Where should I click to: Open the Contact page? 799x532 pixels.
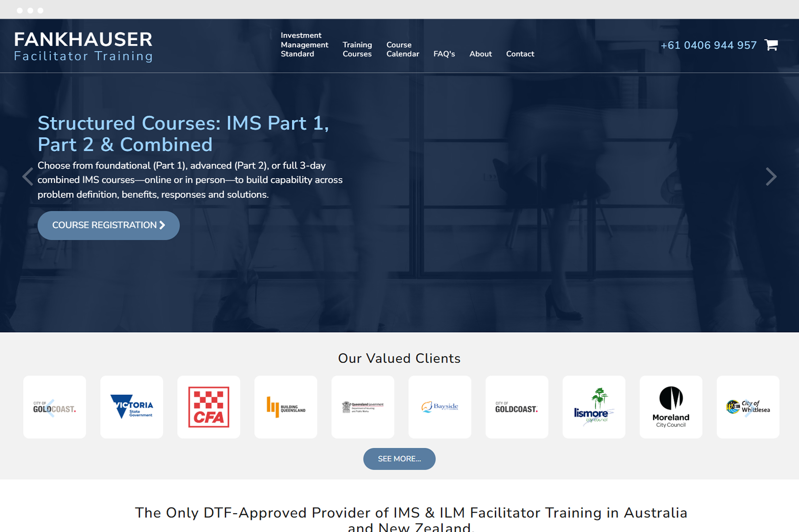pyautogui.click(x=520, y=54)
